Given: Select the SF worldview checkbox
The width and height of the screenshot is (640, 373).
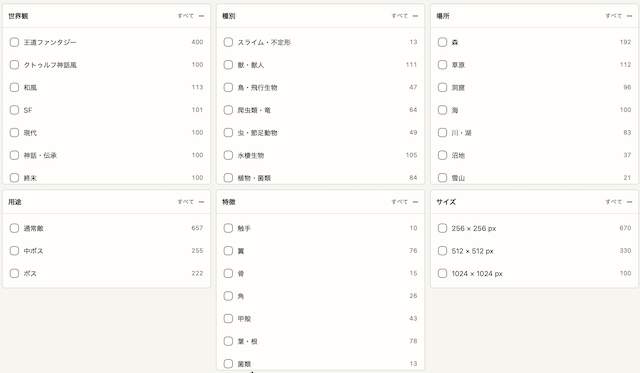Looking at the screenshot, I should point(14,110).
